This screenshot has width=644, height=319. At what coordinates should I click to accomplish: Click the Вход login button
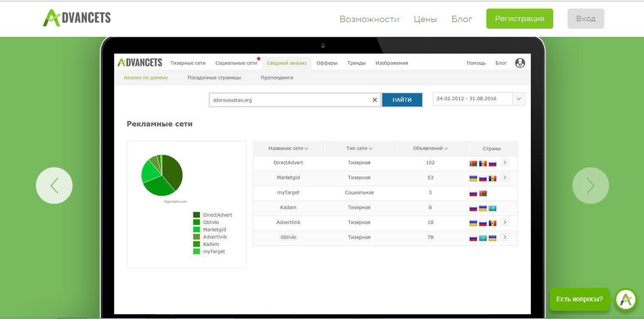585,19
